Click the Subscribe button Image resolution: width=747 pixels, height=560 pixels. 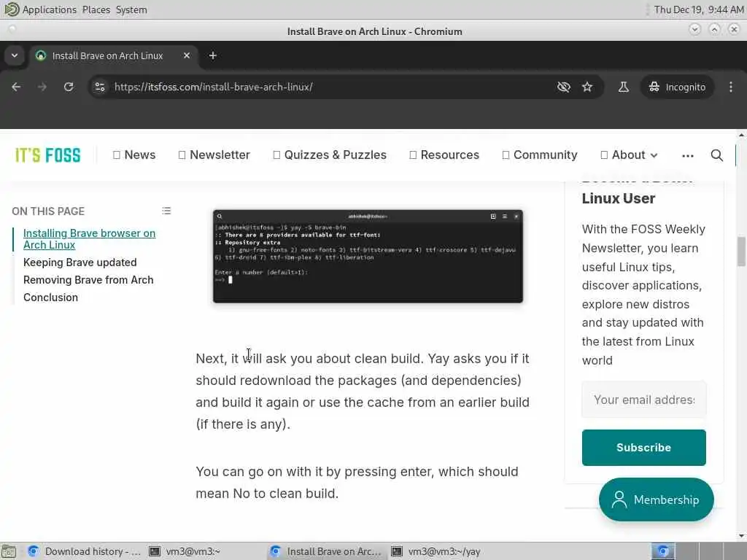[x=643, y=448]
